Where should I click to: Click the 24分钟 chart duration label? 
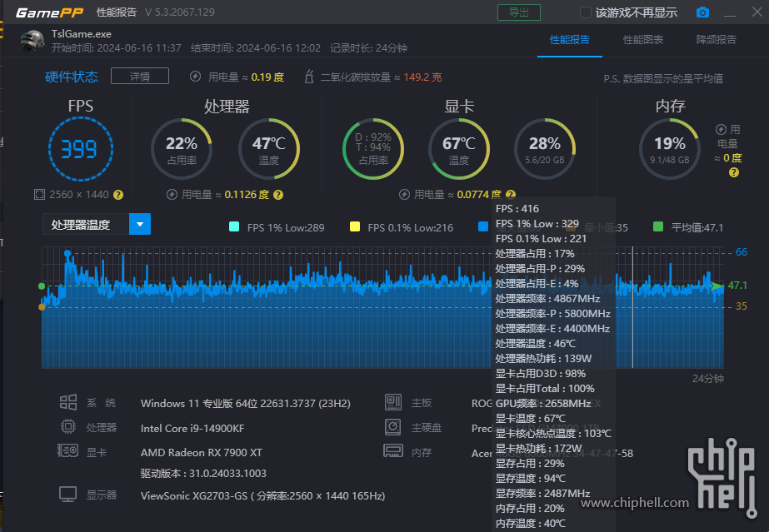click(707, 379)
